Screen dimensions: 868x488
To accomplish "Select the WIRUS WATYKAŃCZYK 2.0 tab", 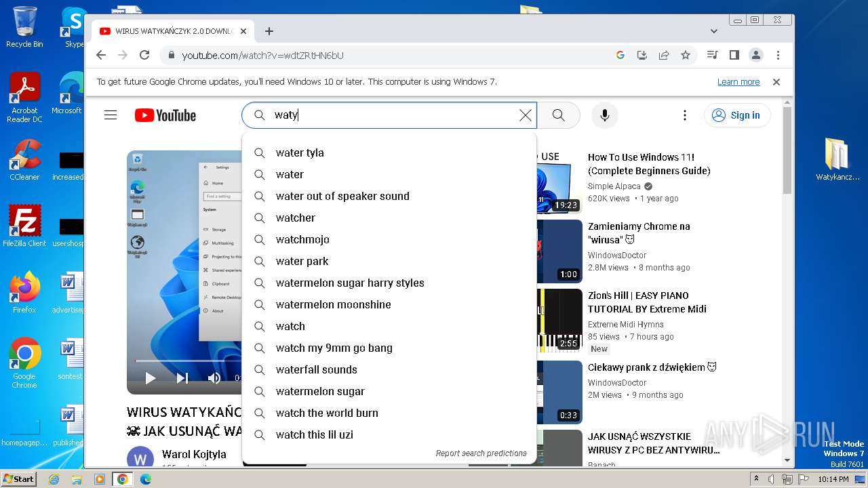I will pyautogui.click(x=173, y=31).
